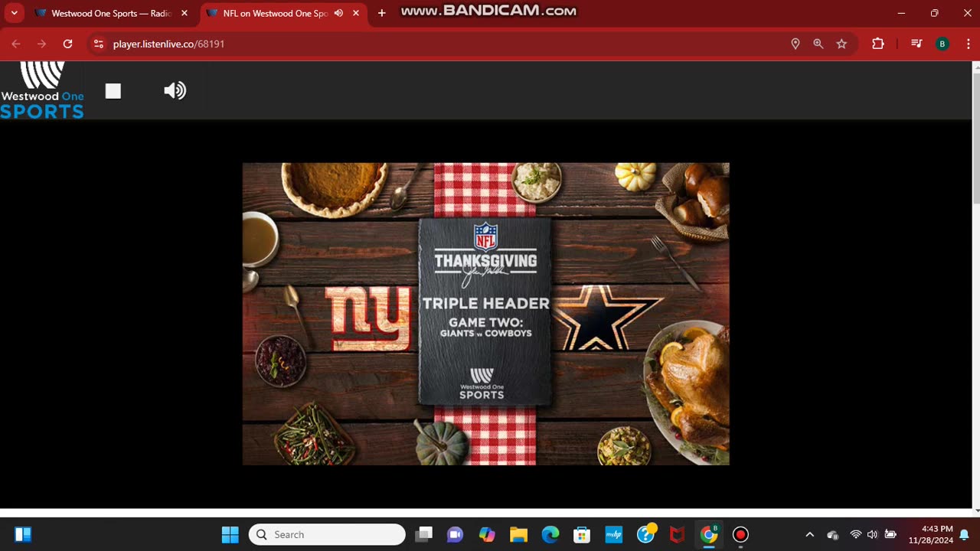Click the page vertical scrollbar thumb
Viewport: 980px width, 551px height.
976,138
